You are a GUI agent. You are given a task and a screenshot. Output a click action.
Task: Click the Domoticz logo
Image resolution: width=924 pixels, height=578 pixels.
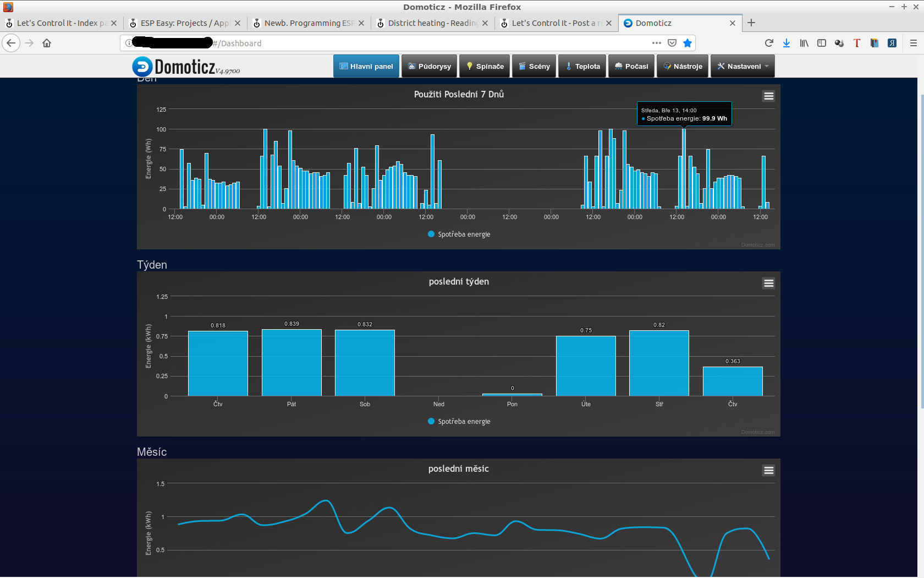pos(186,67)
